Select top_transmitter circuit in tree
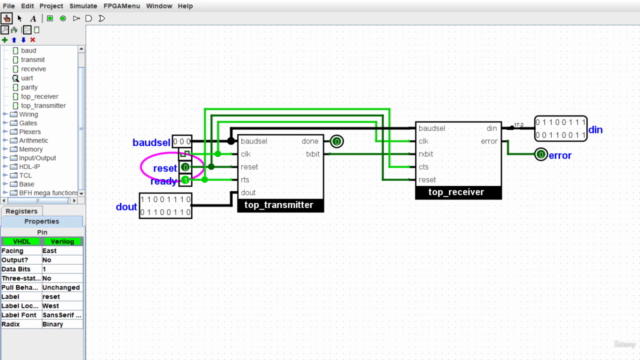Image resolution: width=640 pixels, height=360 pixels. point(43,106)
